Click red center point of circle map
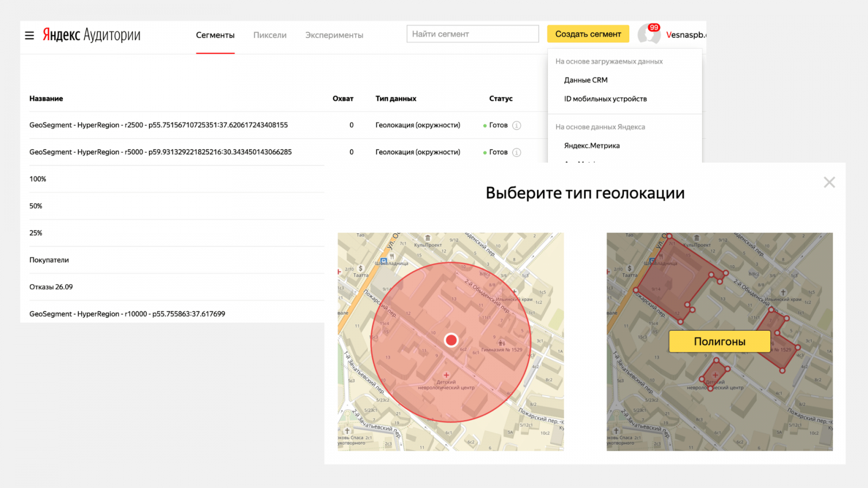The height and width of the screenshot is (488, 868). pyautogui.click(x=451, y=340)
